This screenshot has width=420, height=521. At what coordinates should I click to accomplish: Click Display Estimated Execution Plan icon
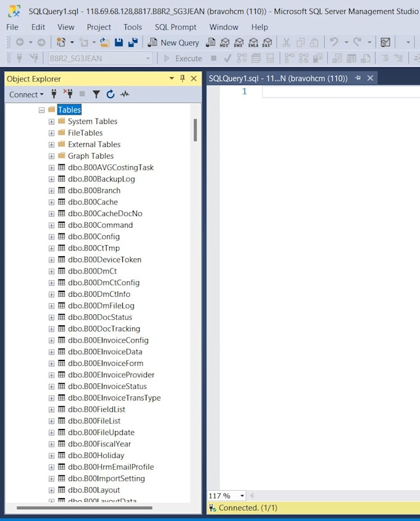pyautogui.click(x=241, y=59)
